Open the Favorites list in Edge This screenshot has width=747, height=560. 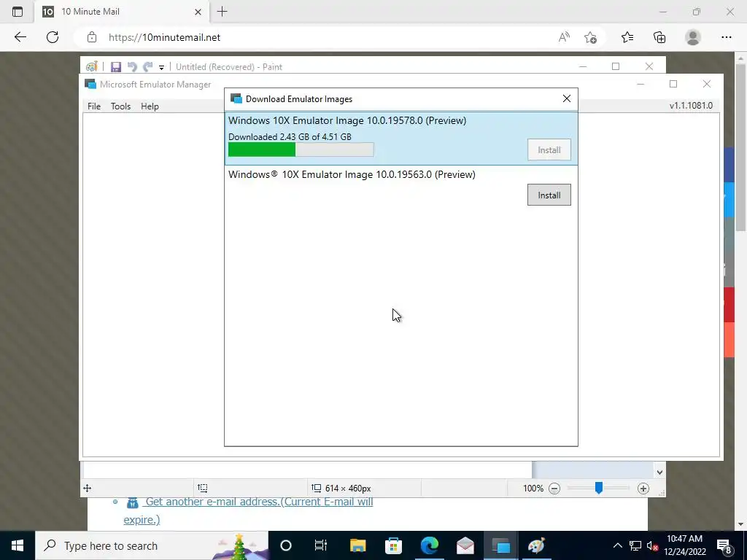pos(627,37)
